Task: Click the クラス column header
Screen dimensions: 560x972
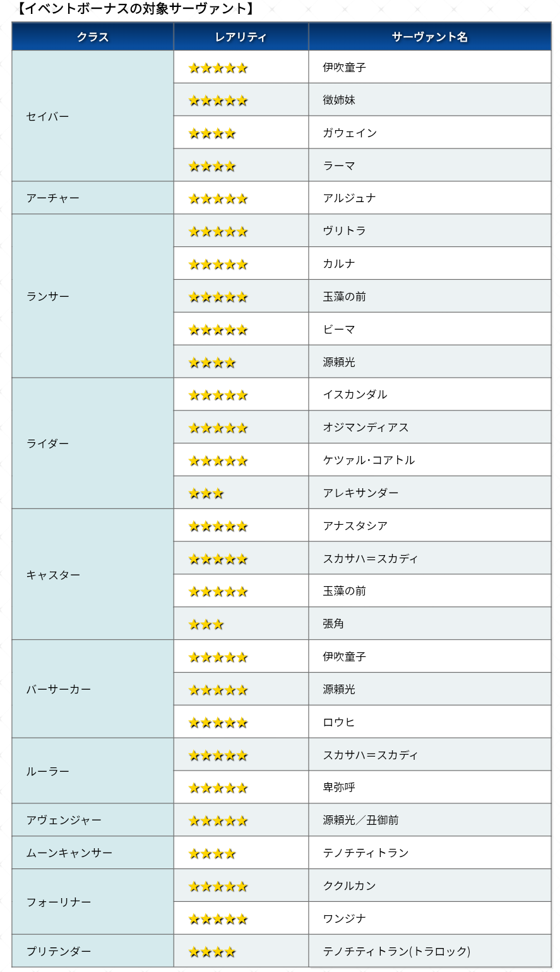Action: pos(93,37)
